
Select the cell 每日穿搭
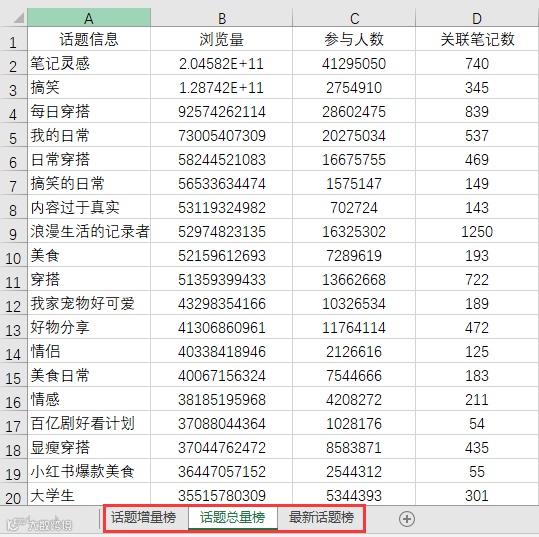[89, 111]
